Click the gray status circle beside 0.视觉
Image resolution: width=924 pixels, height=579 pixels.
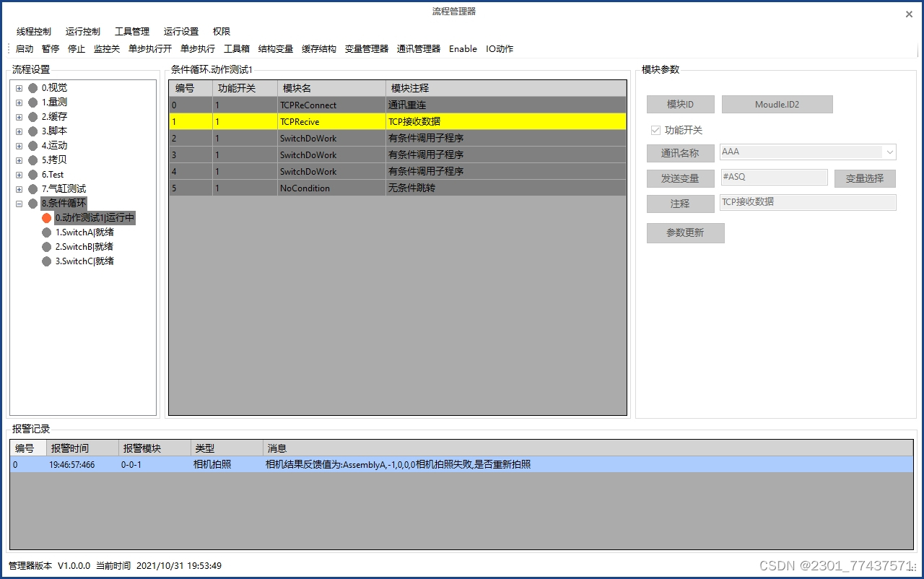[x=32, y=88]
